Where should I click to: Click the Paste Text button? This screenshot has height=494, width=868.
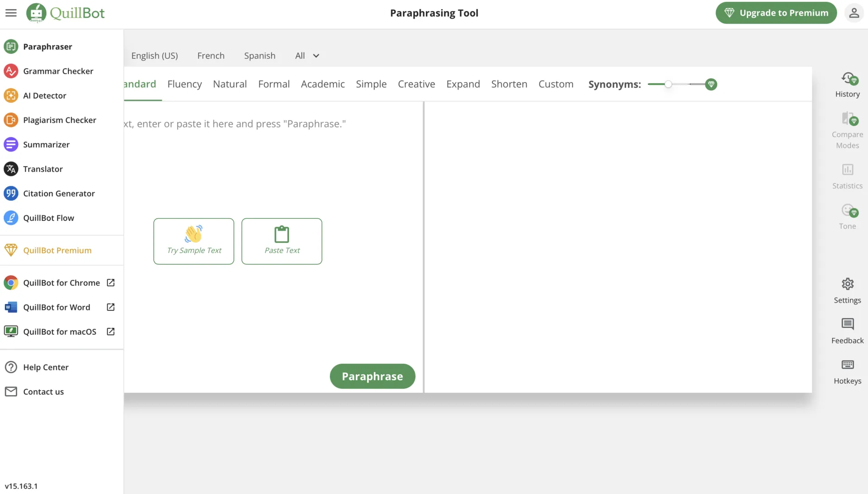282,241
